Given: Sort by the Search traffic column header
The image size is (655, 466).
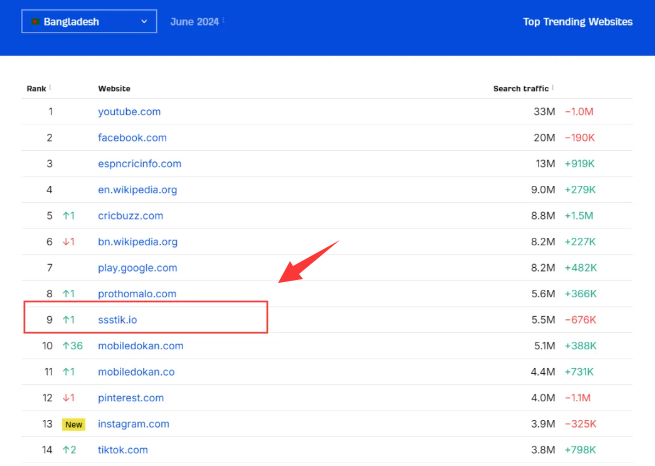Looking at the screenshot, I should point(520,89).
